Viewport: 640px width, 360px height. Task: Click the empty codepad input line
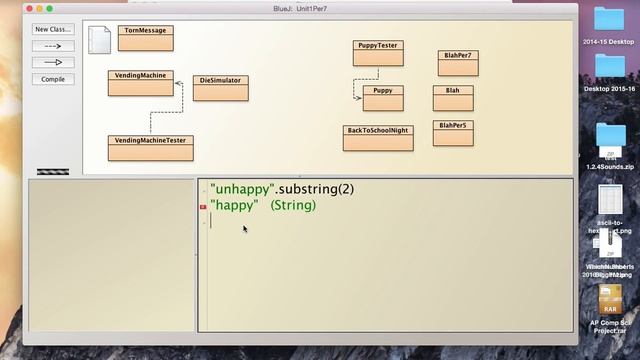[390, 221]
